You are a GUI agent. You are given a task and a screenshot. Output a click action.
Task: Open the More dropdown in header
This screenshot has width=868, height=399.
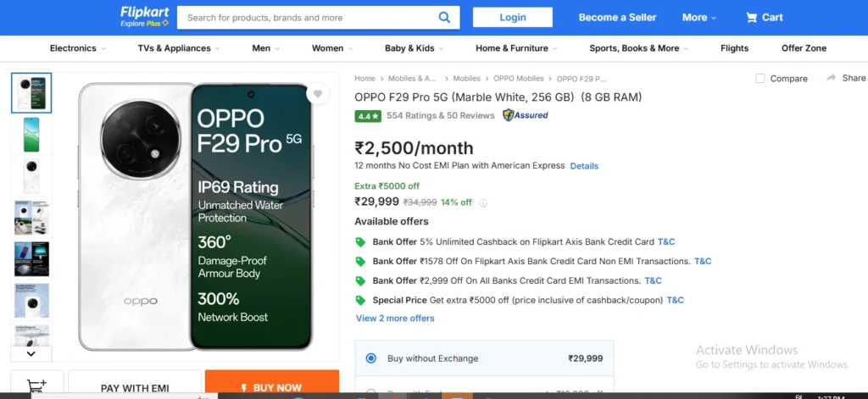click(699, 18)
